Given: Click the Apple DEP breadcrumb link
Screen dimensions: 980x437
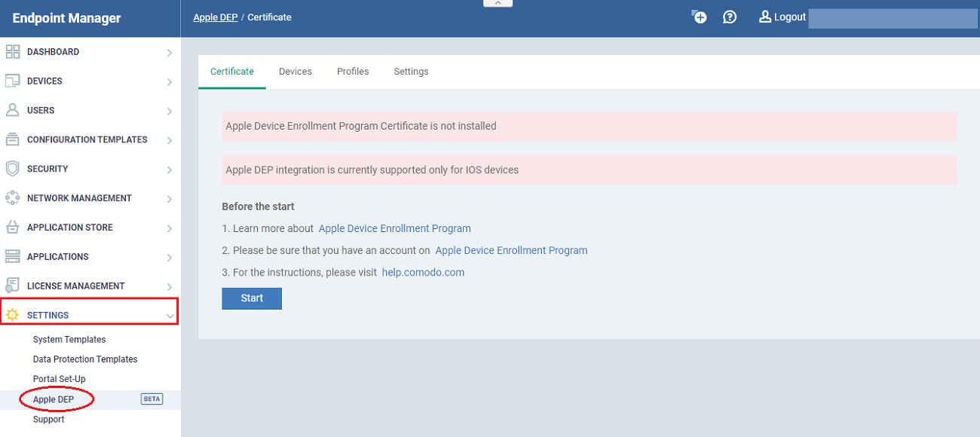Looking at the screenshot, I should [x=216, y=17].
